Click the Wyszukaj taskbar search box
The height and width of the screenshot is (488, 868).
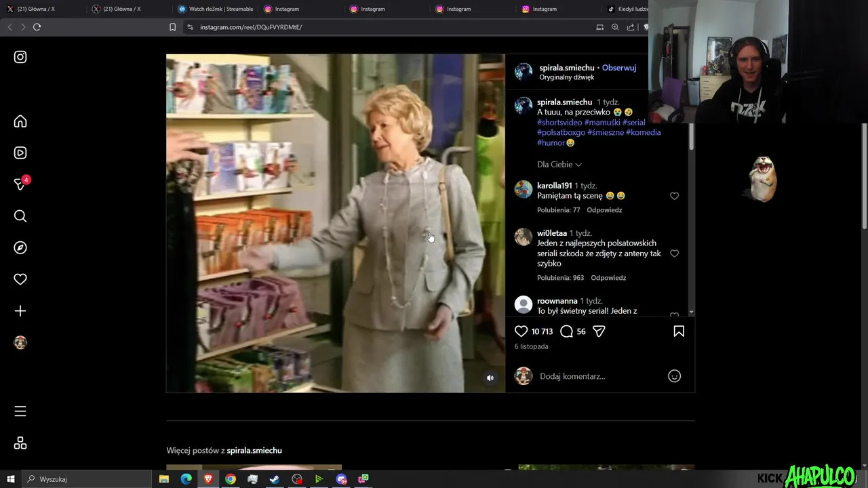[87, 479]
